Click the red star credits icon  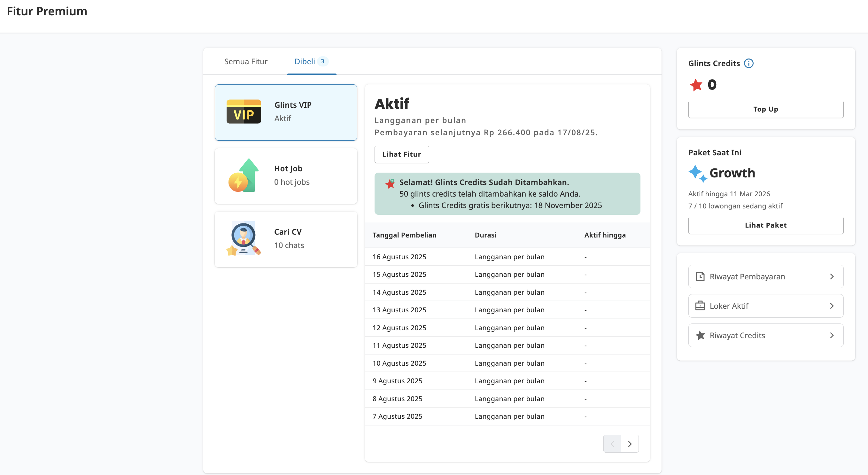(696, 85)
